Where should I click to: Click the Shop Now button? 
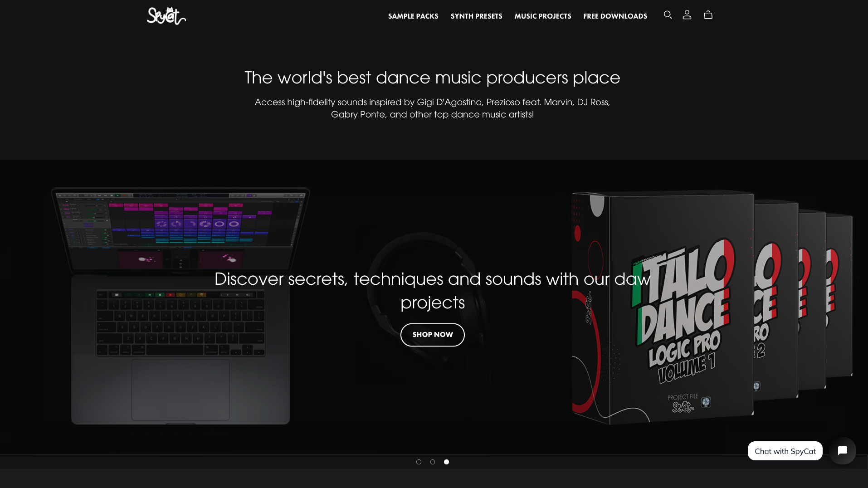coord(433,335)
